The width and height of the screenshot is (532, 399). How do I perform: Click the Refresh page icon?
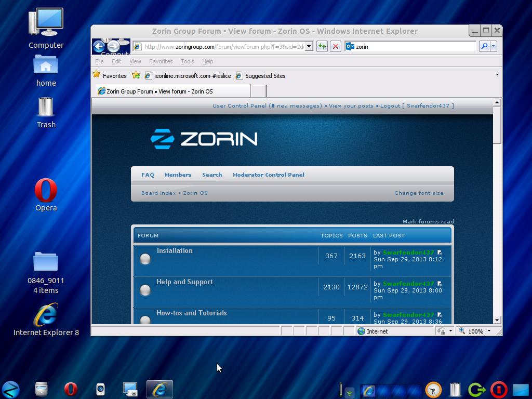point(322,46)
